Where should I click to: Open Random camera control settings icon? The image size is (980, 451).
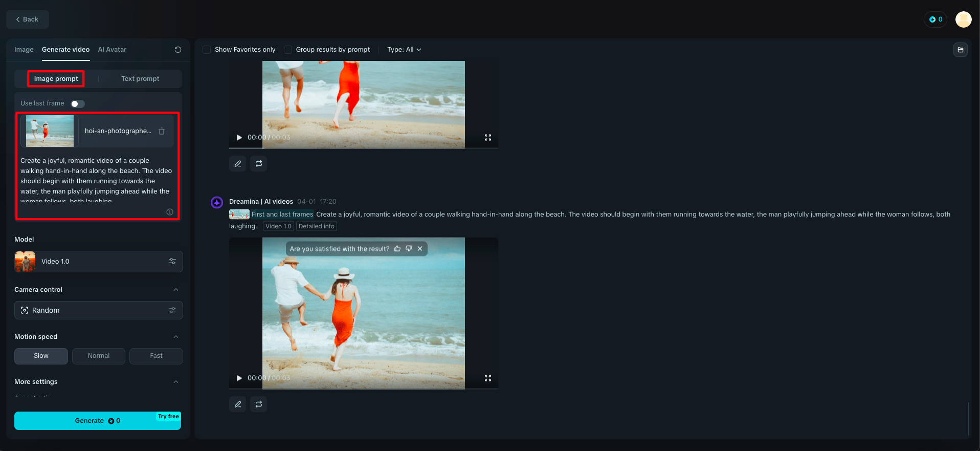click(x=172, y=310)
